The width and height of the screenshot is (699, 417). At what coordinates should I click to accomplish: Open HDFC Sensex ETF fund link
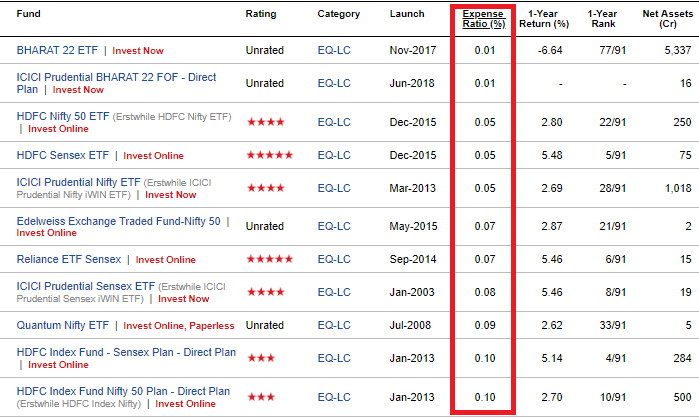tap(62, 155)
